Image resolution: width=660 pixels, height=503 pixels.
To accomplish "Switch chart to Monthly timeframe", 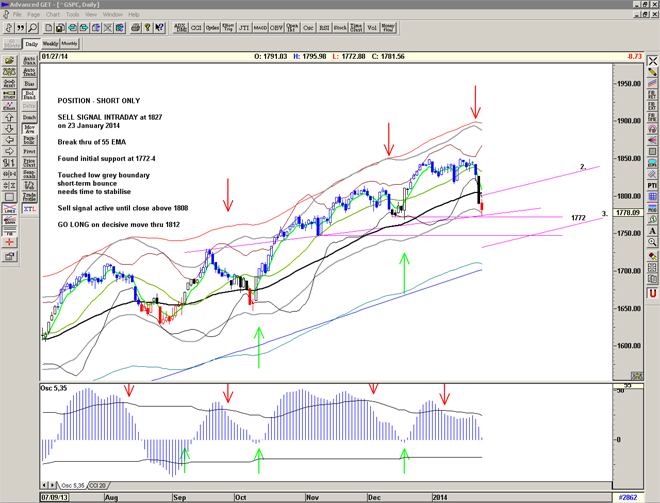I will (70, 44).
